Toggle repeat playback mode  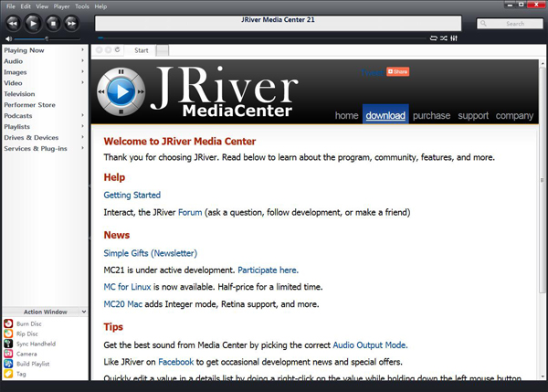[x=434, y=38]
